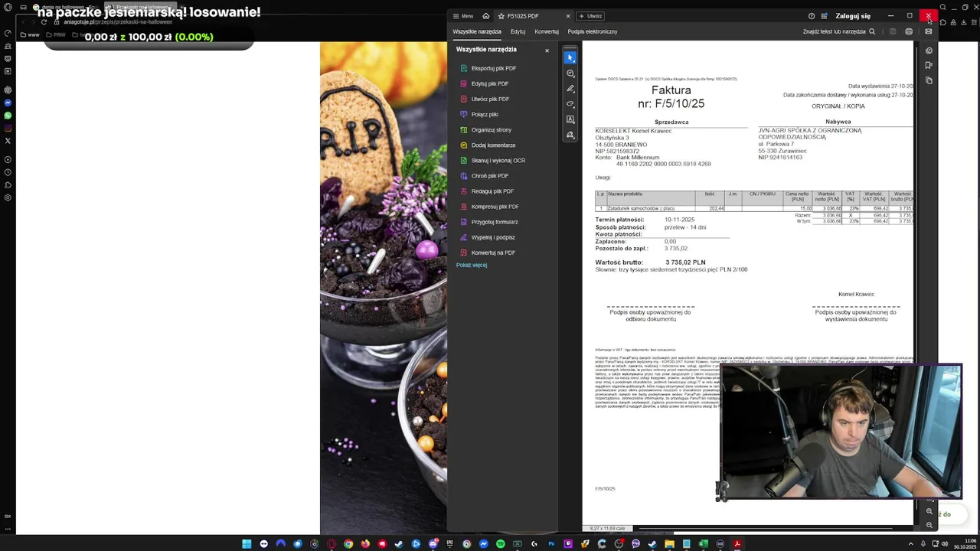Print the F51025.PDF document
Screen dimensions: 980x551
tap(909, 31)
